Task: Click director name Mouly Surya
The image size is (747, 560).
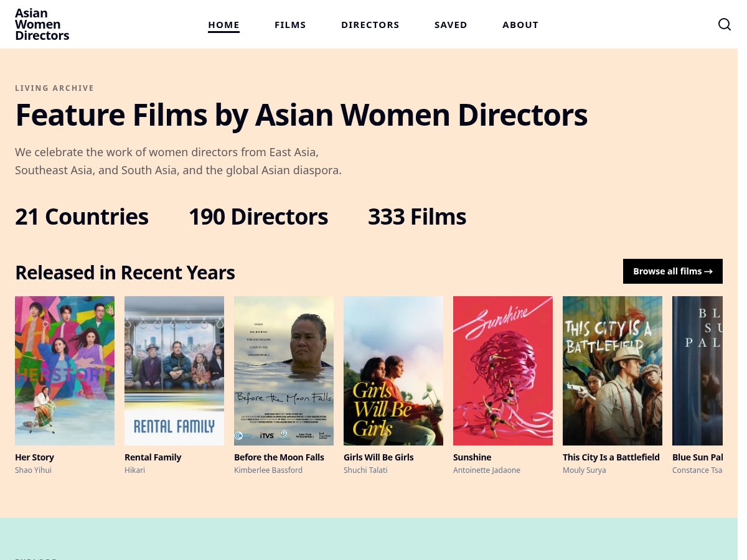Action: tap(584, 470)
